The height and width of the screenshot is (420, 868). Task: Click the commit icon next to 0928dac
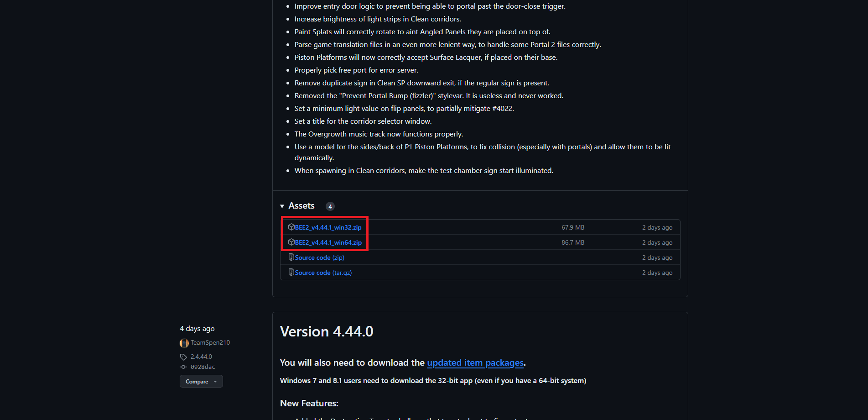(x=183, y=367)
